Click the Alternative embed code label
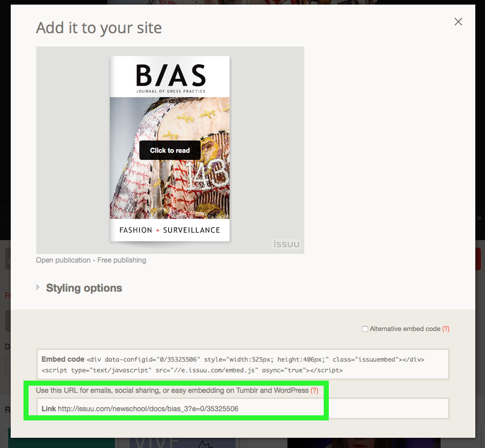The image size is (485, 448). tap(405, 329)
